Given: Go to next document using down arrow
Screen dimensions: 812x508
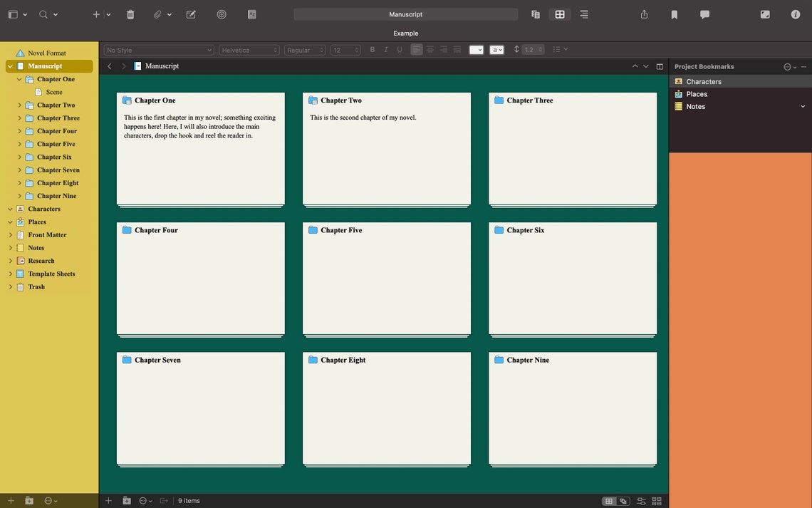Looking at the screenshot, I should point(646,66).
